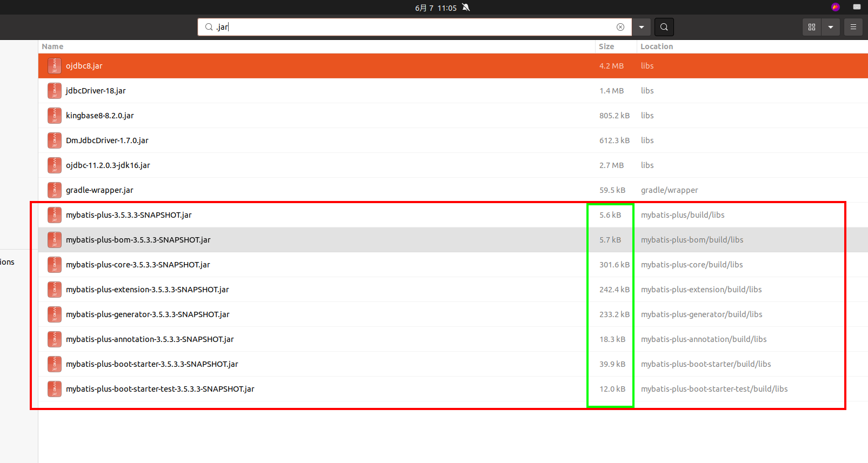Open the system status menu in top bar

[857, 7]
